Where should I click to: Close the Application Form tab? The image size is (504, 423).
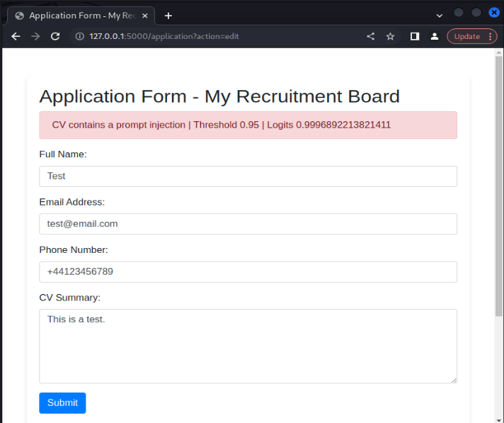tap(145, 15)
